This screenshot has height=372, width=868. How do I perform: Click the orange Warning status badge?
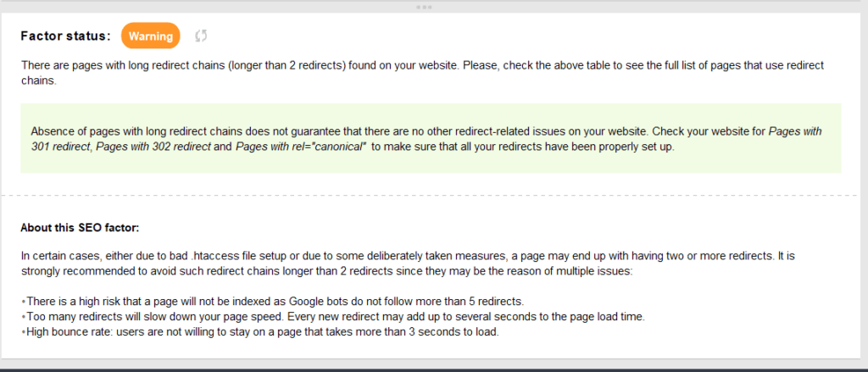(151, 36)
